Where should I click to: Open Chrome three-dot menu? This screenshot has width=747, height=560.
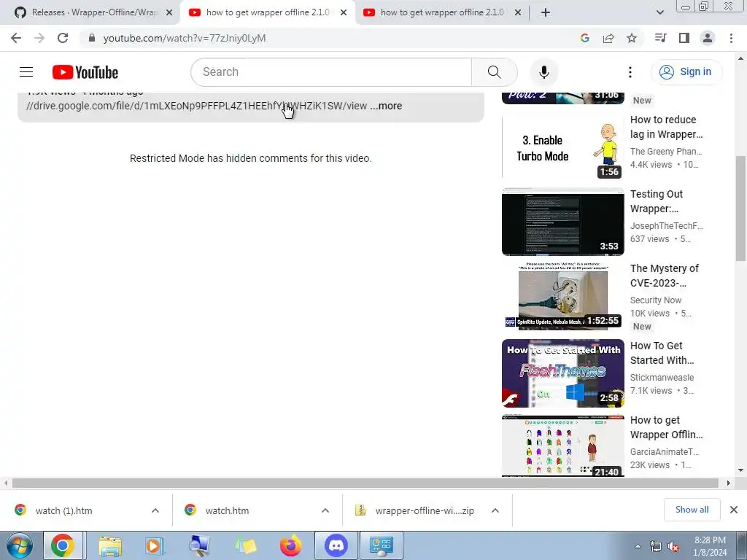(731, 38)
